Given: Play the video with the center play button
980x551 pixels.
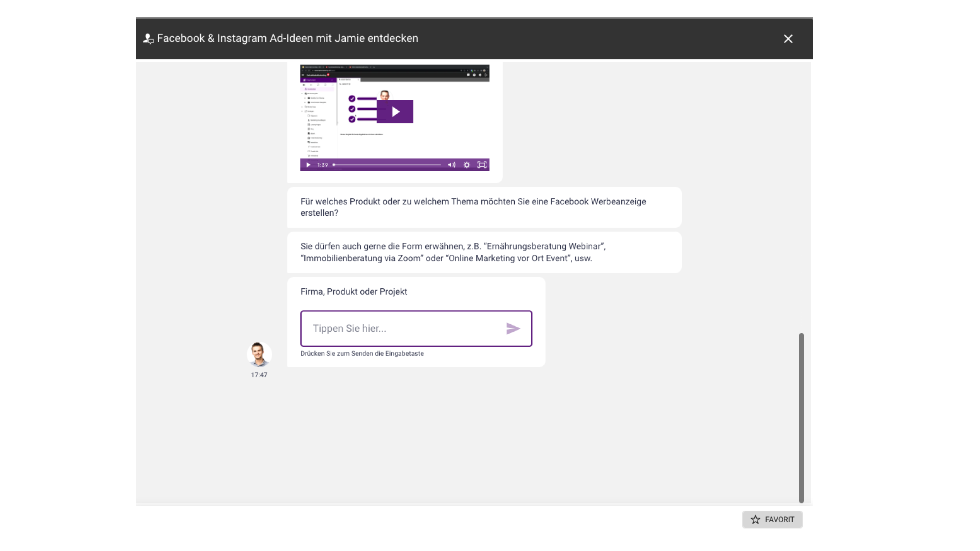Looking at the screenshot, I should pos(395,111).
